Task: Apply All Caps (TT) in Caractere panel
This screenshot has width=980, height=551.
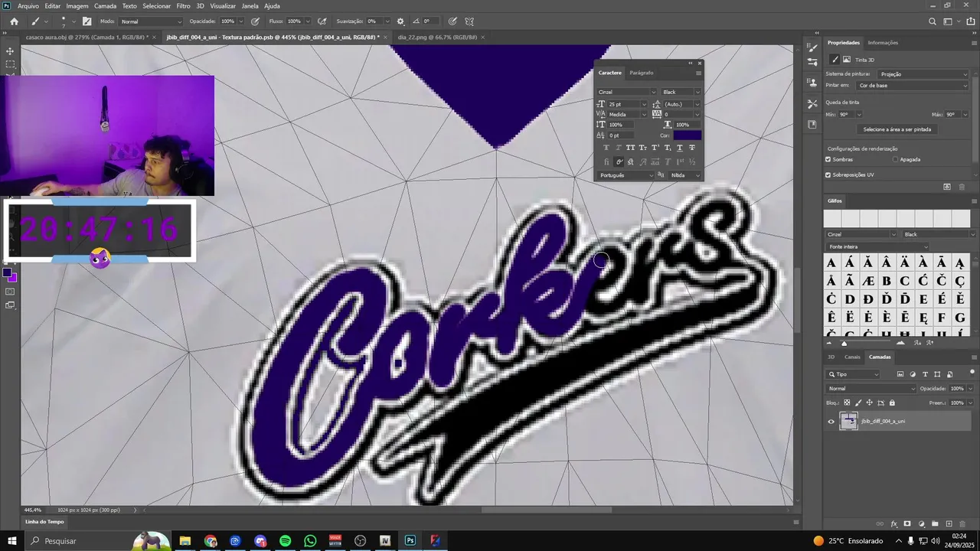Action: [630, 148]
